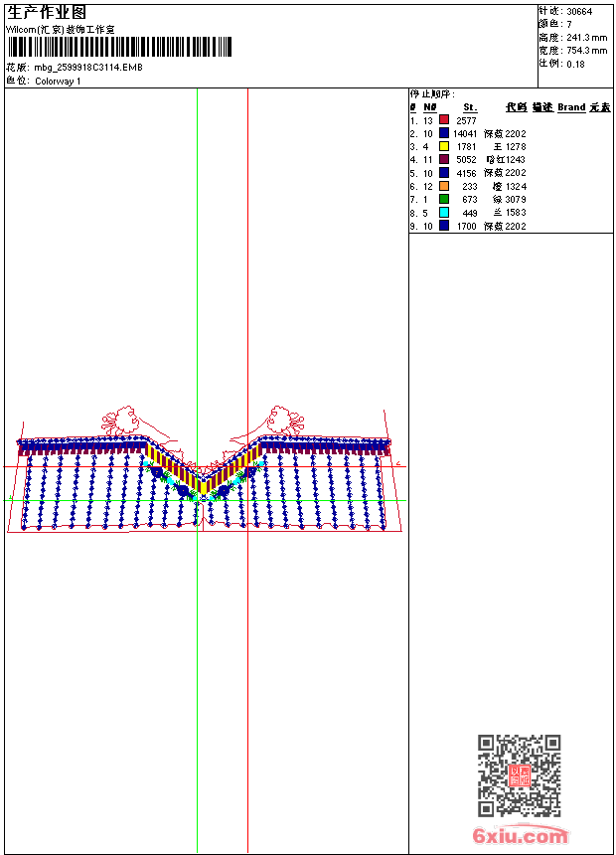Select the stitch count value '30664'

point(579,12)
